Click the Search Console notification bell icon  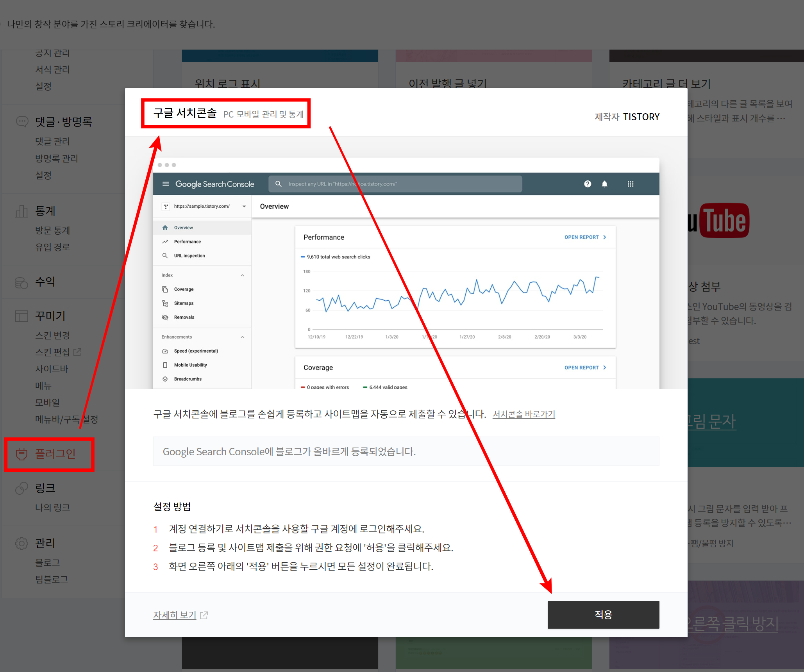pyautogui.click(x=604, y=184)
